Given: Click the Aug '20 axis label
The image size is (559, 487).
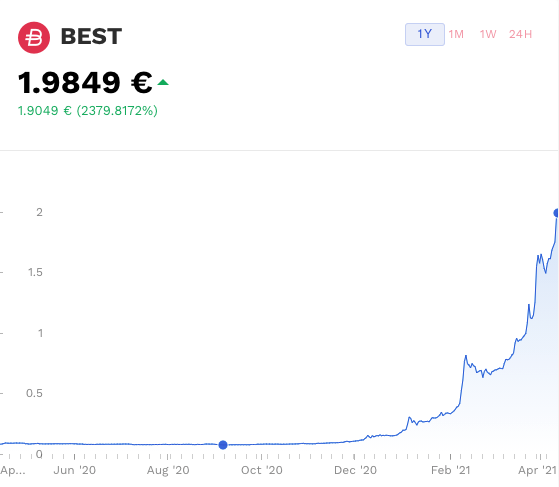Looking at the screenshot, I should (x=168, y=470).
